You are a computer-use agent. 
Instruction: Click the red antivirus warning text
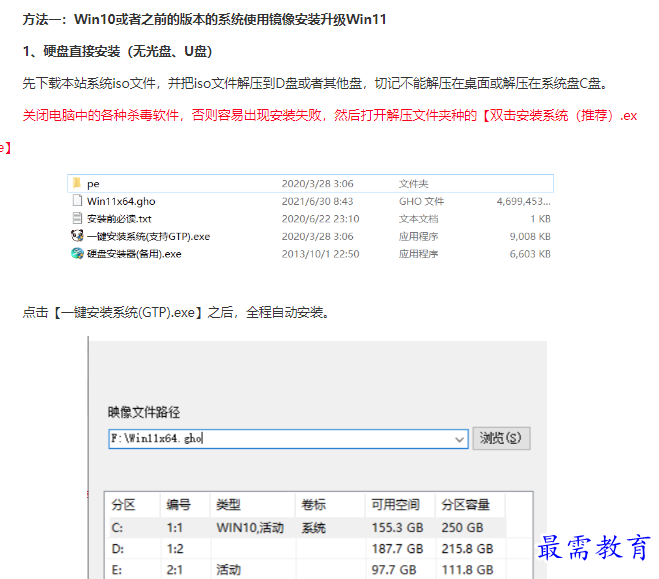click(x=330, y=115)
